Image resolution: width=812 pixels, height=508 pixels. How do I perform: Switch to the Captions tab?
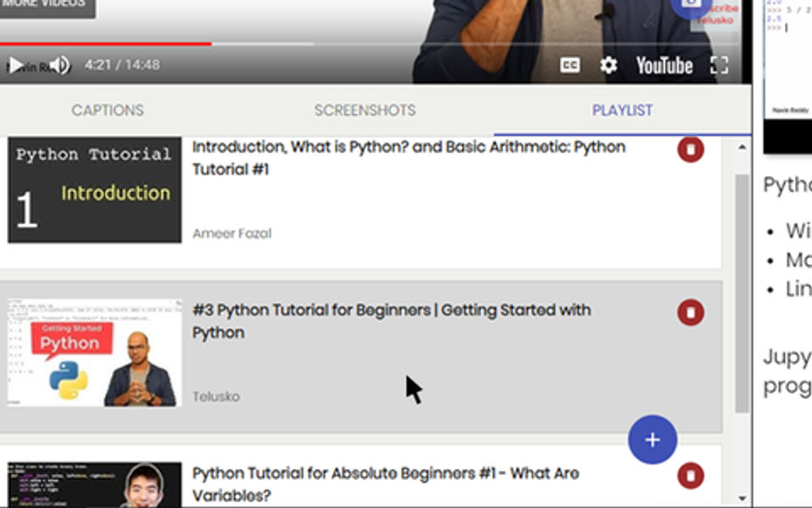(107, 110)
